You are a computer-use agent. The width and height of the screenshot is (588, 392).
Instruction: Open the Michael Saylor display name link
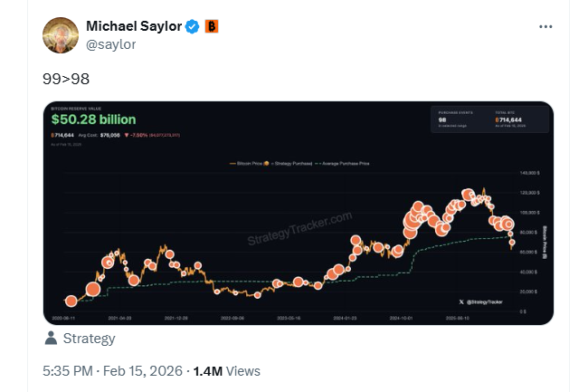pos(133,26)
